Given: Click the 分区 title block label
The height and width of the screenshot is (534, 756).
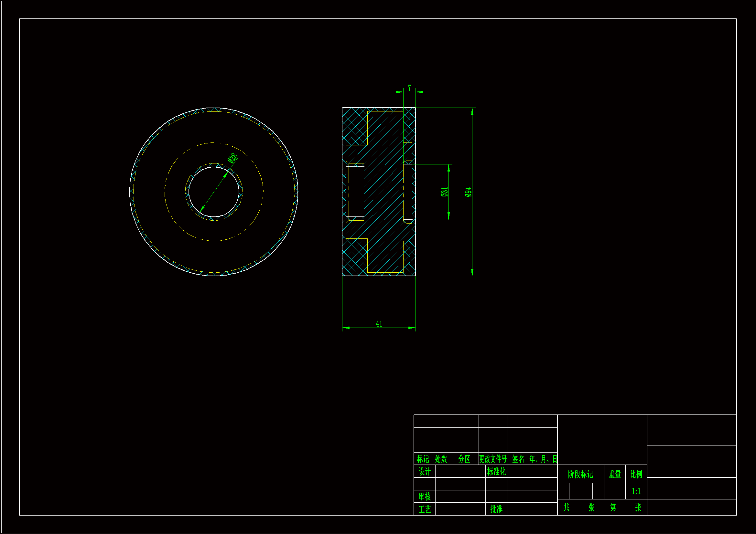Looking at the screenshot, I should pos(464,459).
